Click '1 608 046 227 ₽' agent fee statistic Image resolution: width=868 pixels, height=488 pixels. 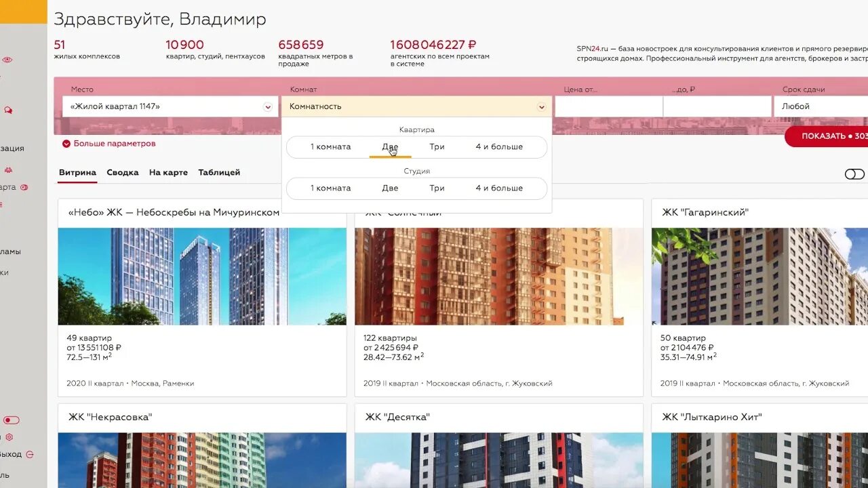coord(439,53)
